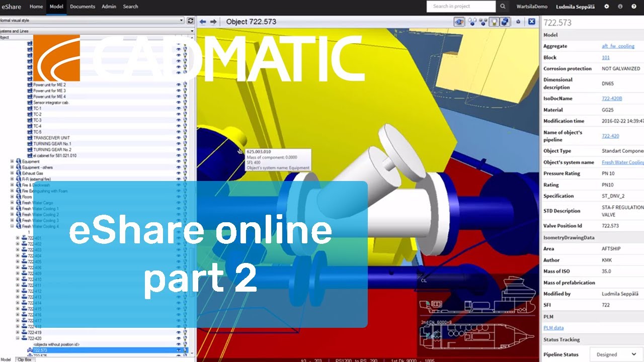
Task: Close the 3D object view with X icon
Action: tap(531, 22)
